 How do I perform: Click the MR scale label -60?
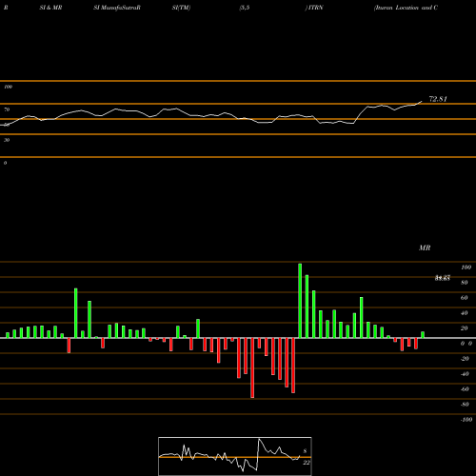click(x=465, y=389)
